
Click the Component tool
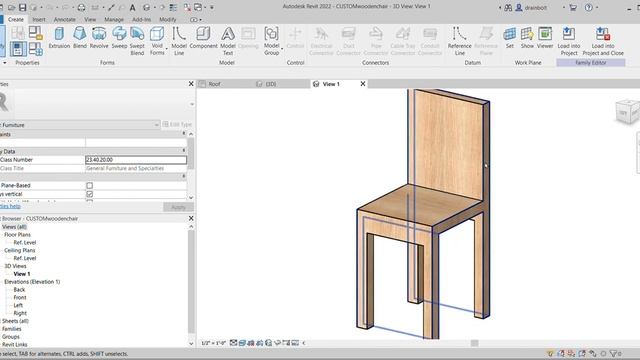coord(203,38)
